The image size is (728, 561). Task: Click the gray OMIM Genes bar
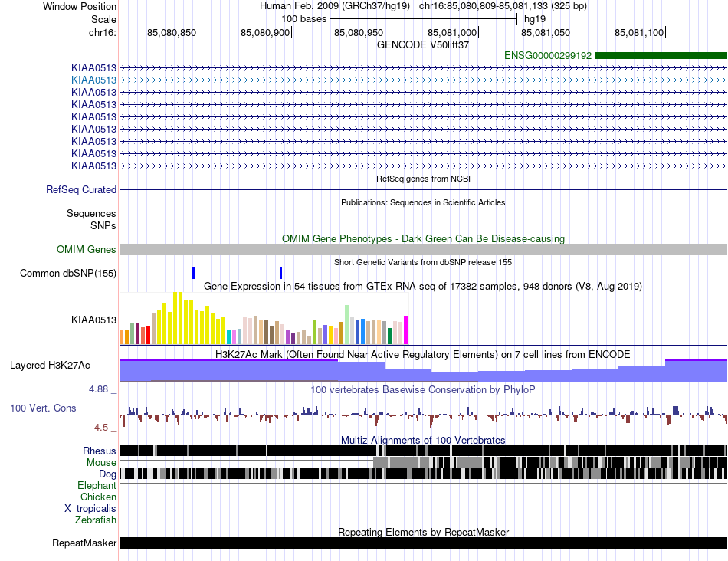click(x=423, y=249)
